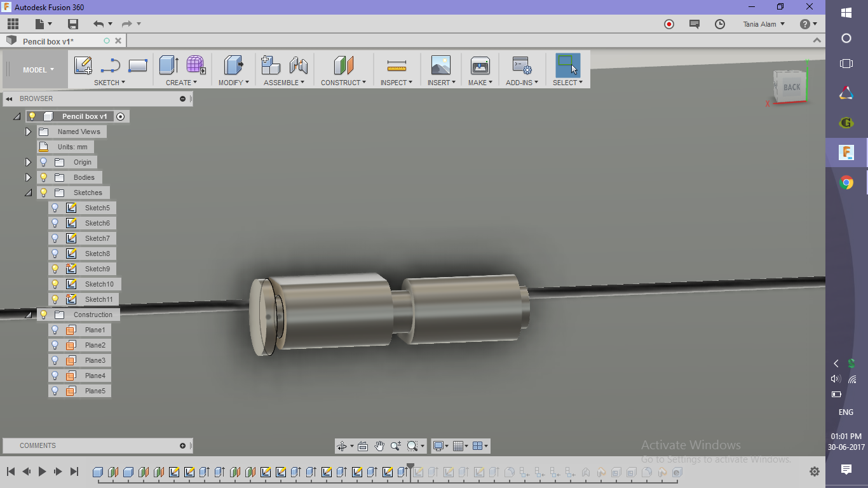Step timeline back one feature

click(27, 471)
